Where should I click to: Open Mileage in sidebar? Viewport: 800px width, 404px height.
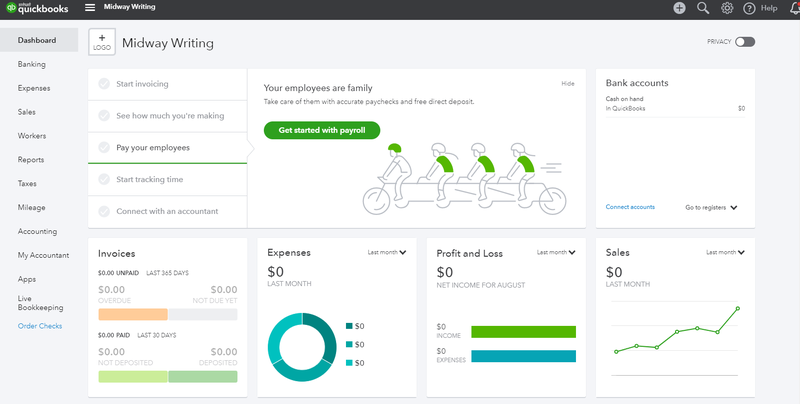coord(32,208)
